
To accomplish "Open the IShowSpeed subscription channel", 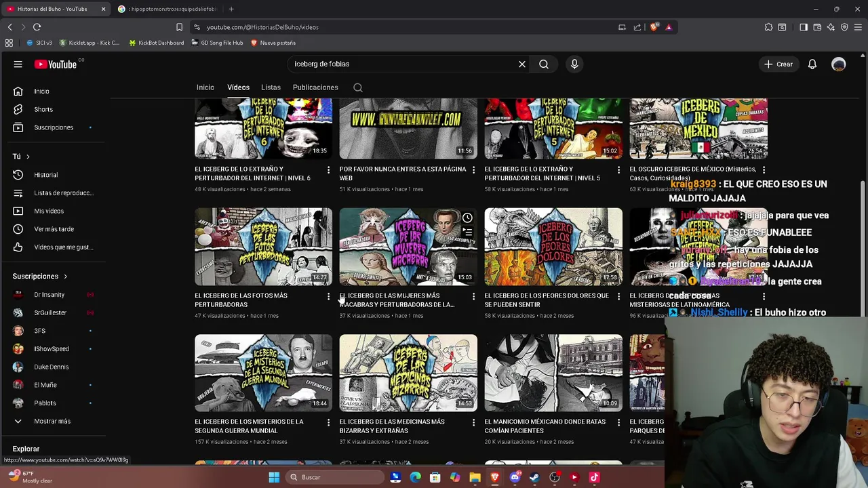I will pyautogui.click(x=52, y=349).
